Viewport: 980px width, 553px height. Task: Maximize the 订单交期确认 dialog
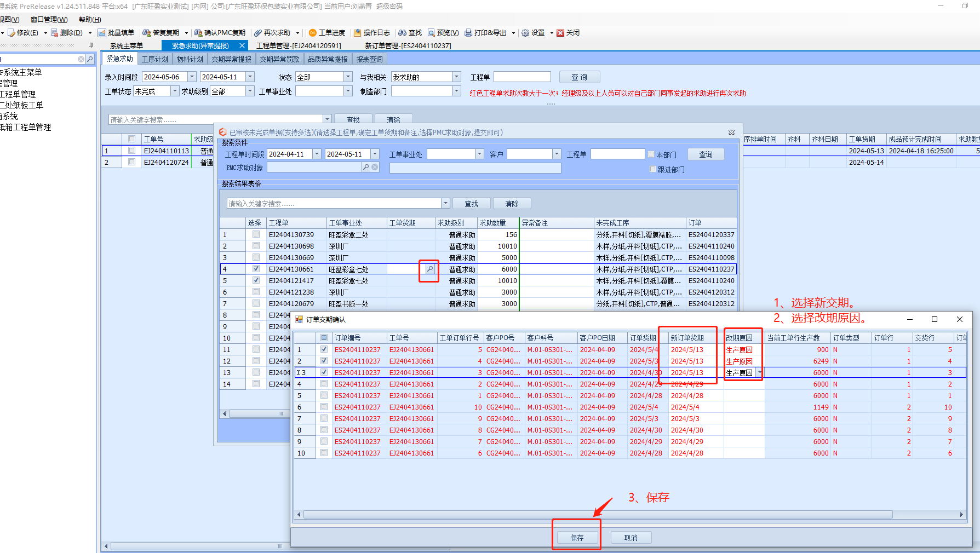pyautogui.click(x=935, y=319)
